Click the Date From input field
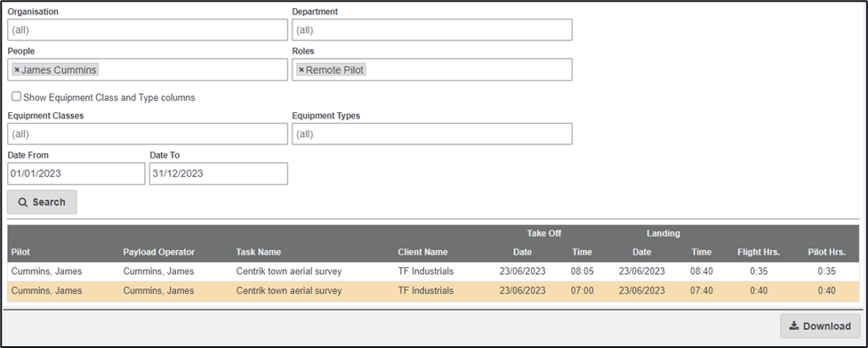 click(76, 174)
